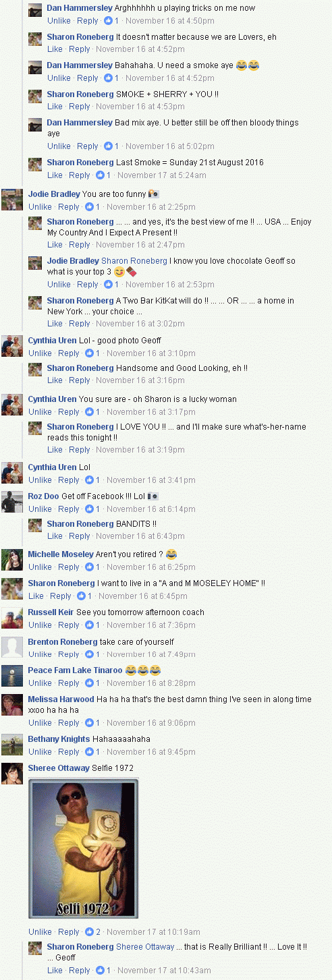Unlike Michelle Moseley's 'Aren't you retired' comment
The width and height of the screenshot is (332, 980).
coord(40,567)
